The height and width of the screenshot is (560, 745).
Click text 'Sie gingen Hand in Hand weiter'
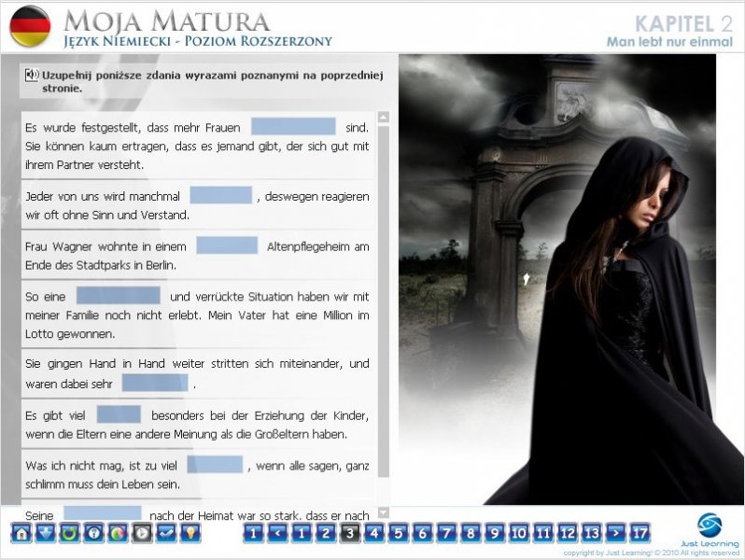(x=115, y=364)
